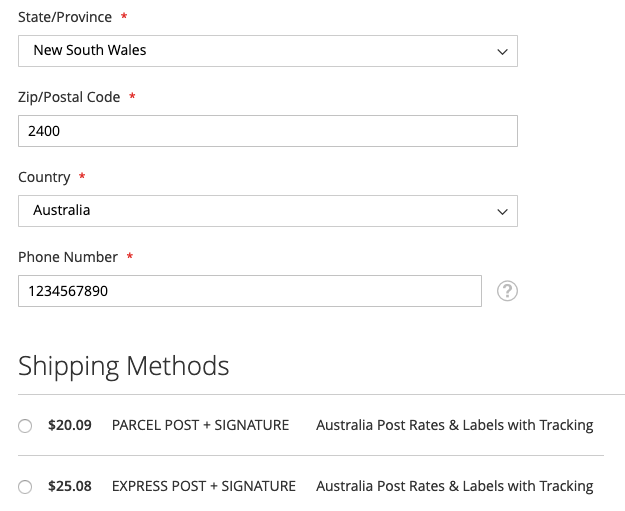The image size is (625, 511).
Task: Click the EXPRESS POST + SIGNATURE method name
Action: point(203,486)
